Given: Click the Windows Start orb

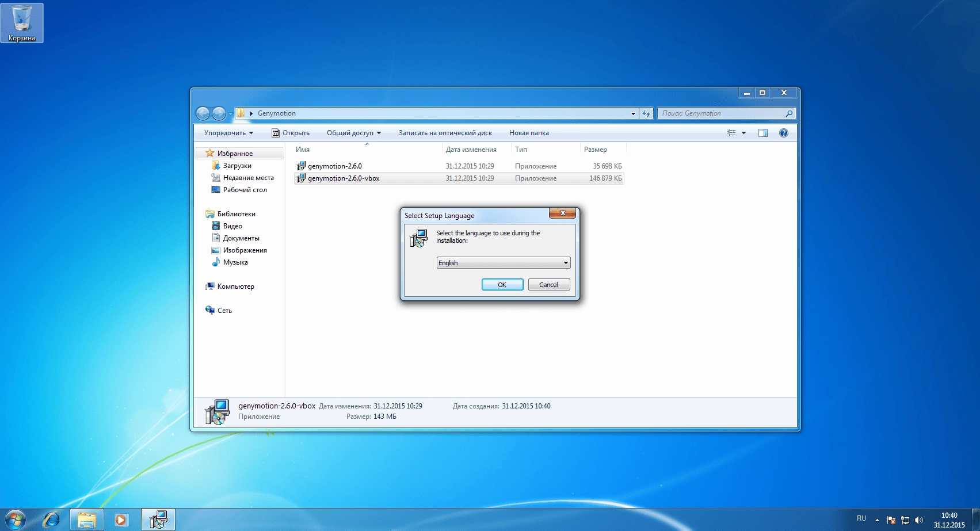Looking at the screenshot, I should coord(15,519).
